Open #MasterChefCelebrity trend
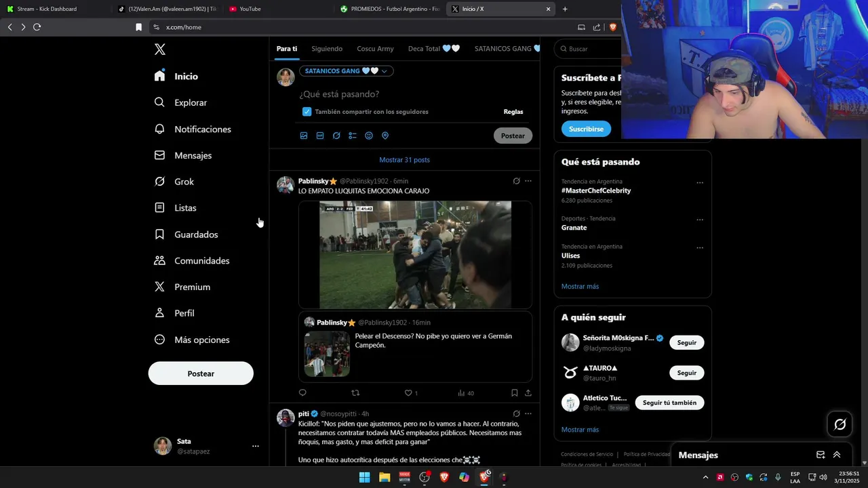Image resolution: width=868 pixels, height=488 pixels. [x=596, y=190]
